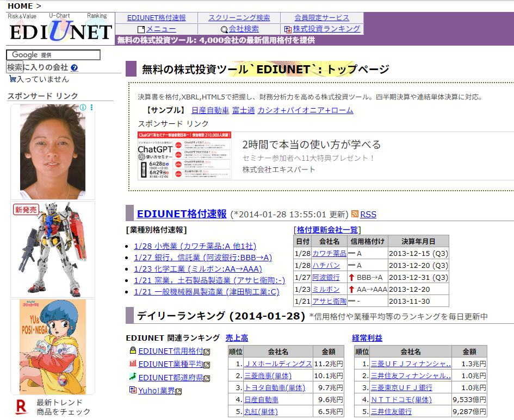Click the 検索 search button
Screen dimensions: 514x420
click(x=15, y=67)
